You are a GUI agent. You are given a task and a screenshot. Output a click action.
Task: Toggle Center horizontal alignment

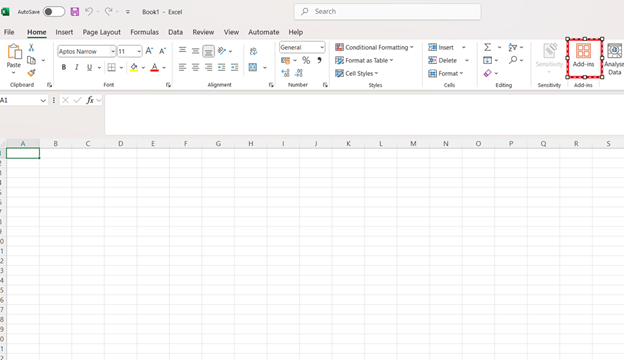pos(195,67)
